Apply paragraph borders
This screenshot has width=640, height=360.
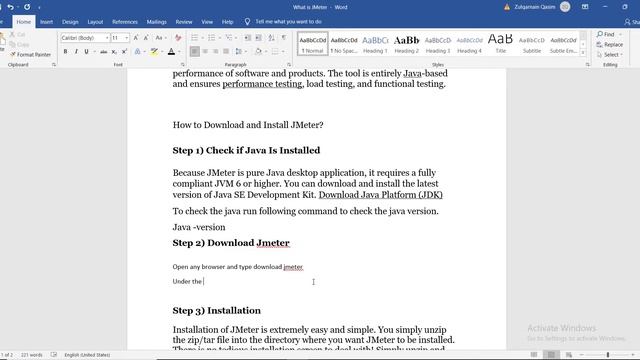pos(275,51)
